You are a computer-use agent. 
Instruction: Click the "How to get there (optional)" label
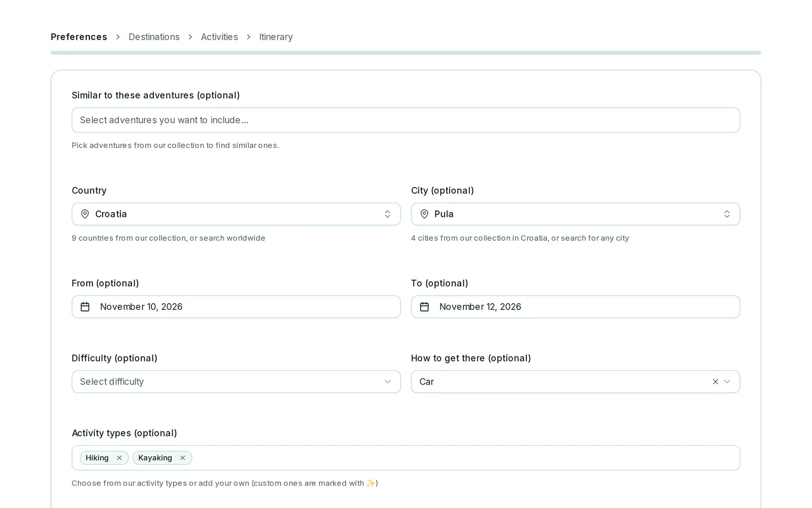(471, 358)
